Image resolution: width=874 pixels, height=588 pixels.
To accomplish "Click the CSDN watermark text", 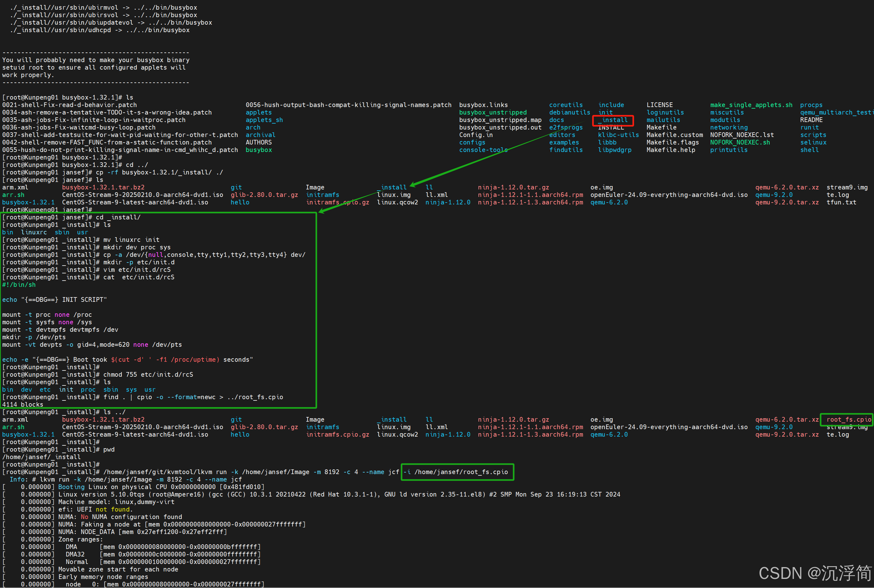I will (815, 573).
